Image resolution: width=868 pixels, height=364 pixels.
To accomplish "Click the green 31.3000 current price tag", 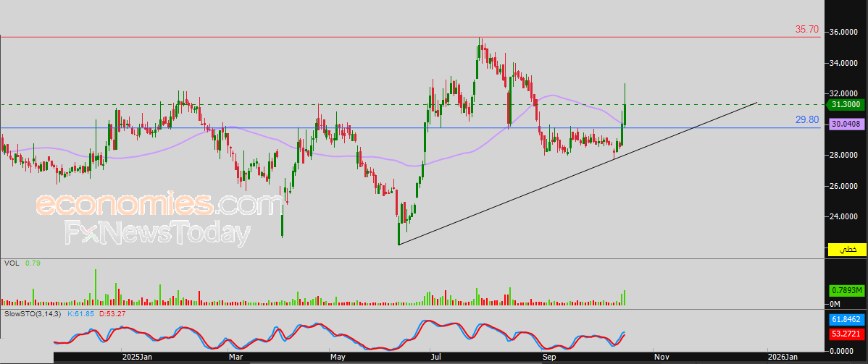I will click(846, 105).
